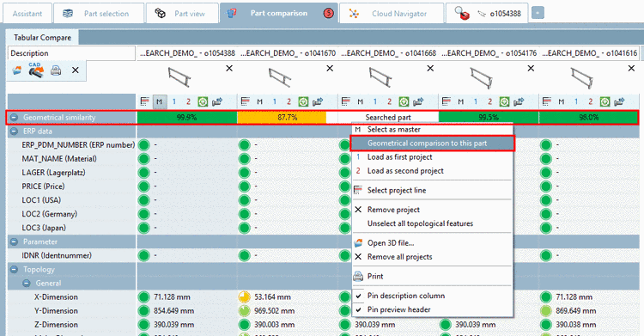The width and height of the screenshot is (644, 336).
Task: Click the X icon next to Print toolbar
Action: click(76, 70)
